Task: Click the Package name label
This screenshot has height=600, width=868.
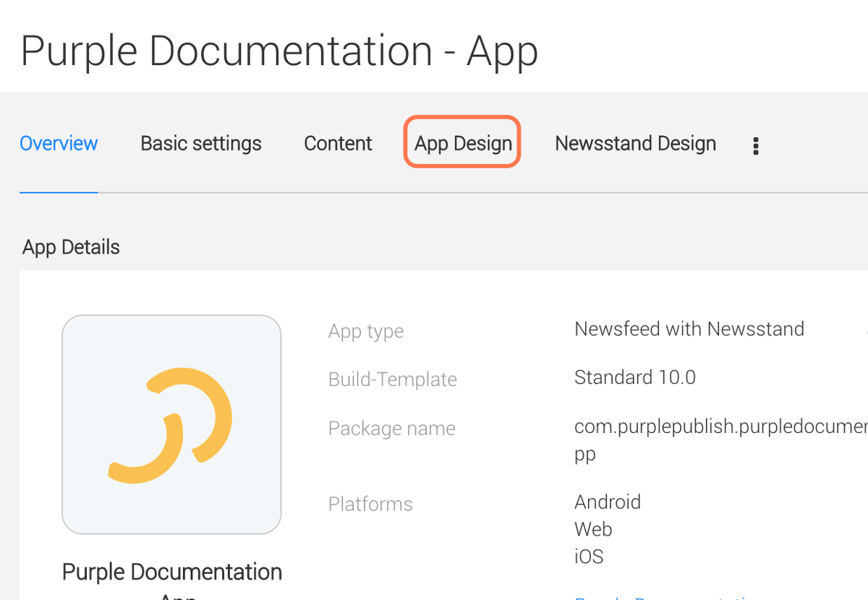Action: tap(392, 429)
